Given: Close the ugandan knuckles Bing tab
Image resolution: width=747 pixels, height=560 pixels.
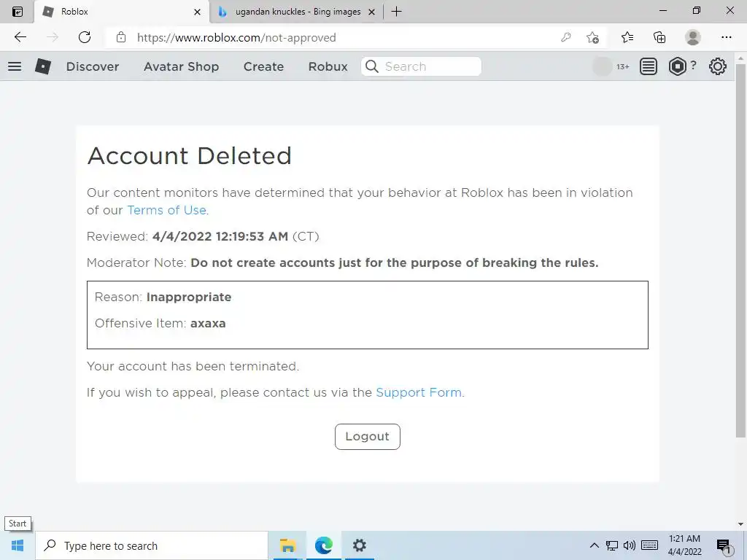Looking at the screenshot, I should pyautogui.click(x=371, y=12).
